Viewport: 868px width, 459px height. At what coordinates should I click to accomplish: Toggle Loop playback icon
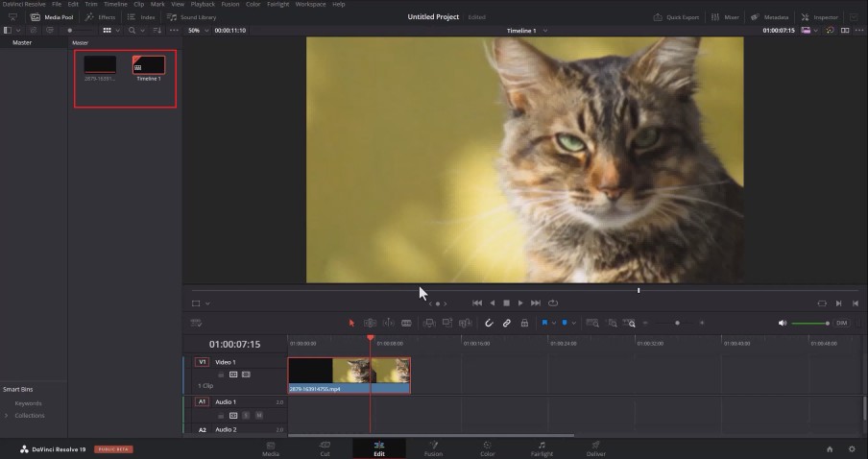(552, 302)
